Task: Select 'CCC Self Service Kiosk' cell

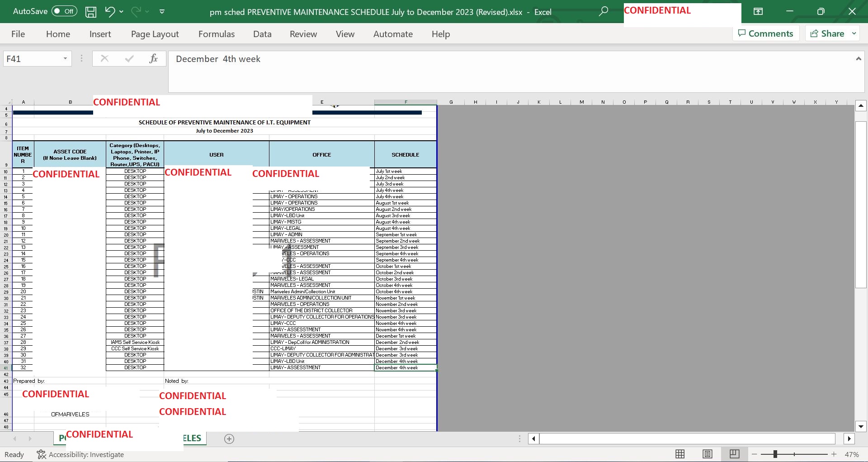Action: (135, 349)
